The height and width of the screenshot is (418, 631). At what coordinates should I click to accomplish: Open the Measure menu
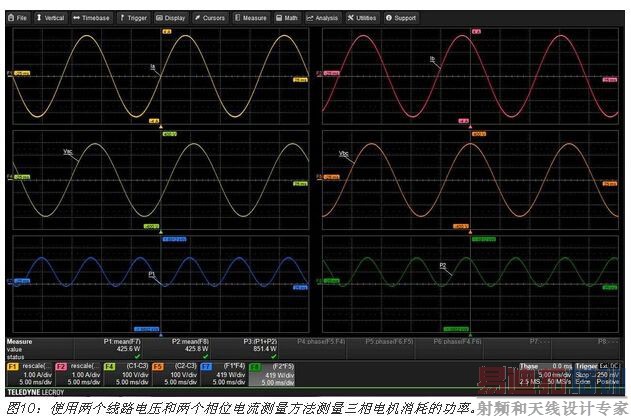(251, 18)
